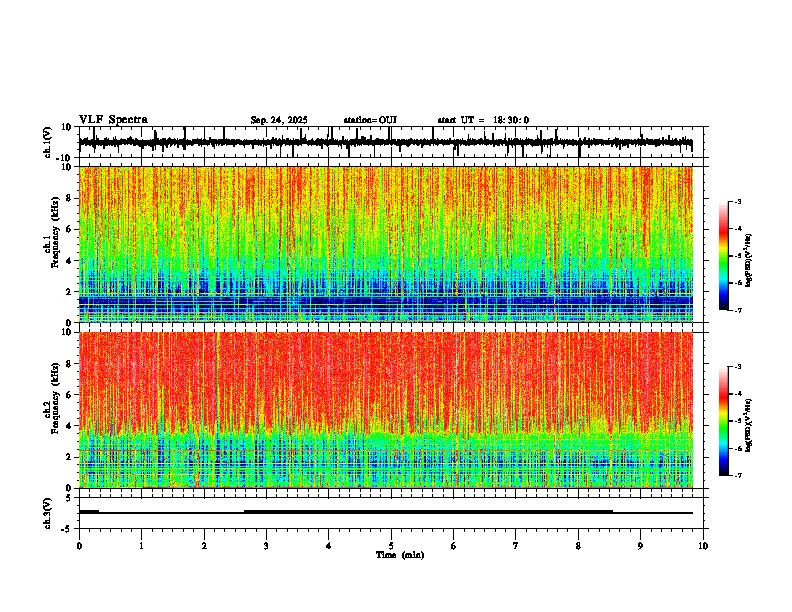Click inside the ch.1 spectrogram panel
Screen dimensions: 792x612
tap(386, 244)
